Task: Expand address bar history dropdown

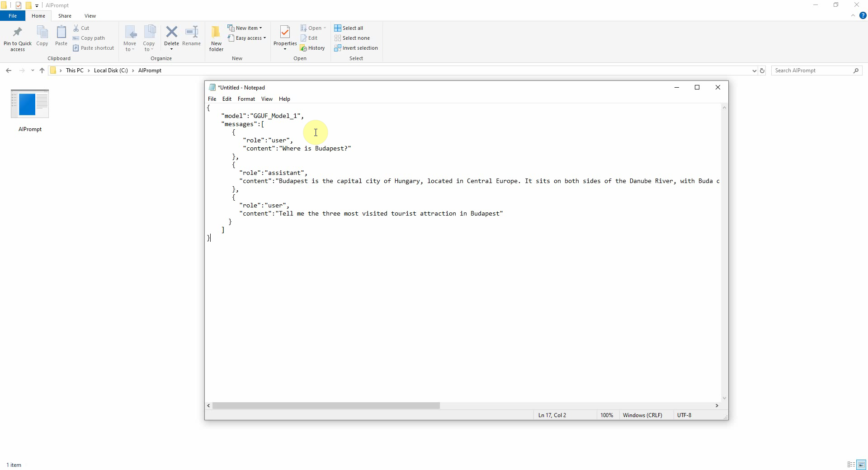Action: (x=754, y=70)
